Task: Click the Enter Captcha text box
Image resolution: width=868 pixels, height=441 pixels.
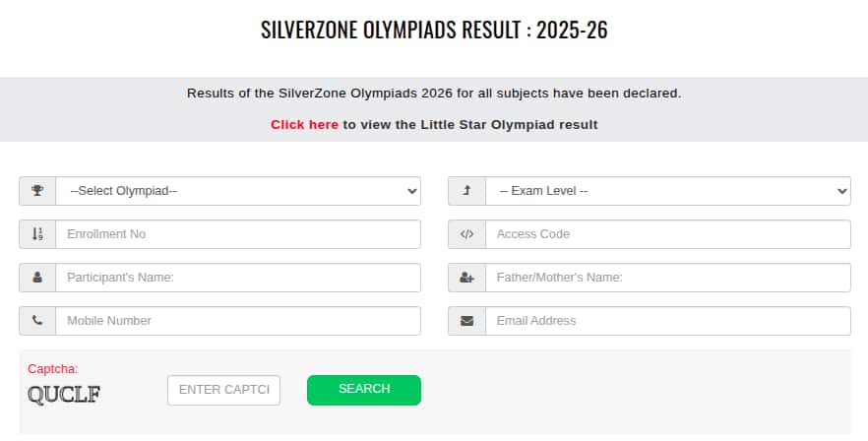Action: pos(224,390)
